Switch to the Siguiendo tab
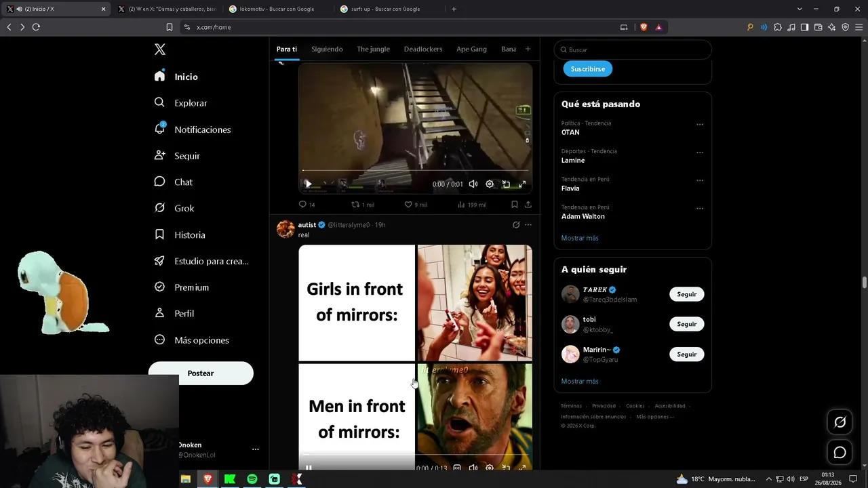 (x=327, y=49)
